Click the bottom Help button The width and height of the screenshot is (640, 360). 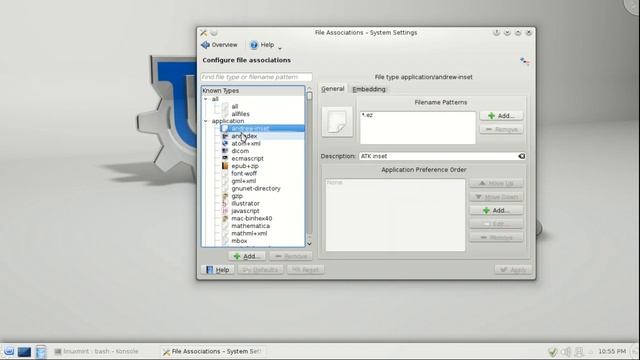tap(218, 270)
